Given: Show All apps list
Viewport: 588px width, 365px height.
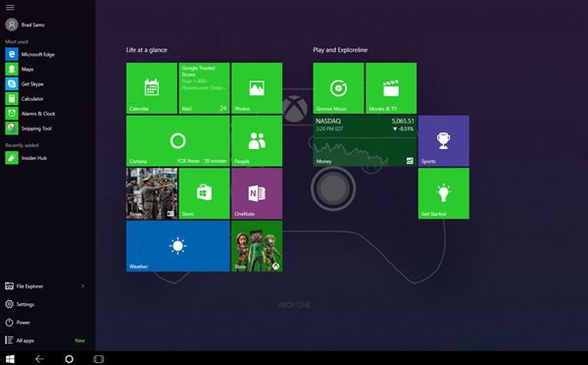Looking at the screenshot, I should [20, 340].
